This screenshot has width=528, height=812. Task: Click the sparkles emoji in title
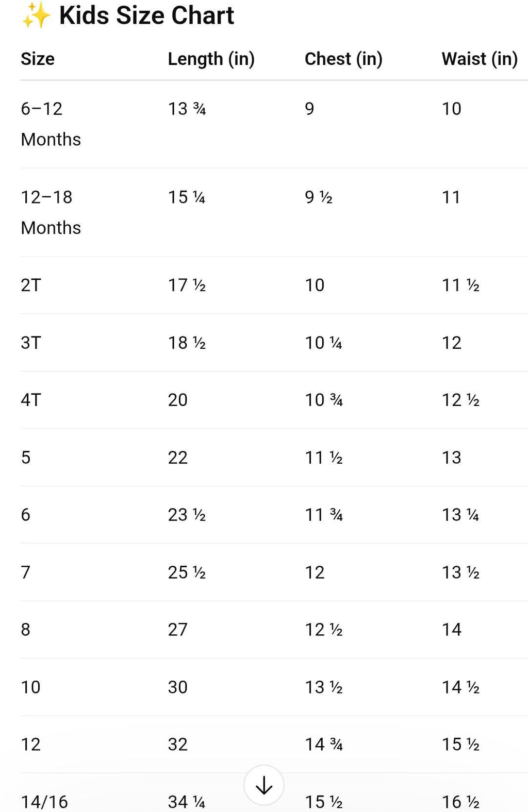[x=36, y=15]
